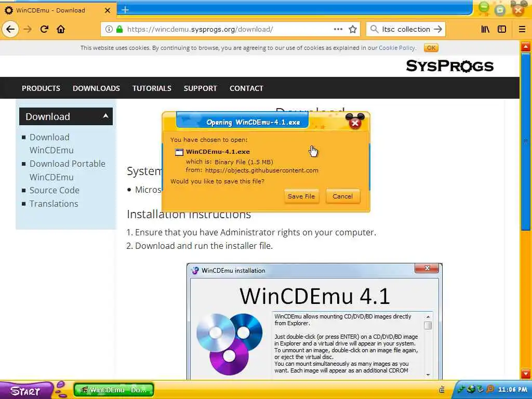Screen dimensions: 532x399
Task: Click Cancel in the download dialog
Action: [x=343, y=196]
